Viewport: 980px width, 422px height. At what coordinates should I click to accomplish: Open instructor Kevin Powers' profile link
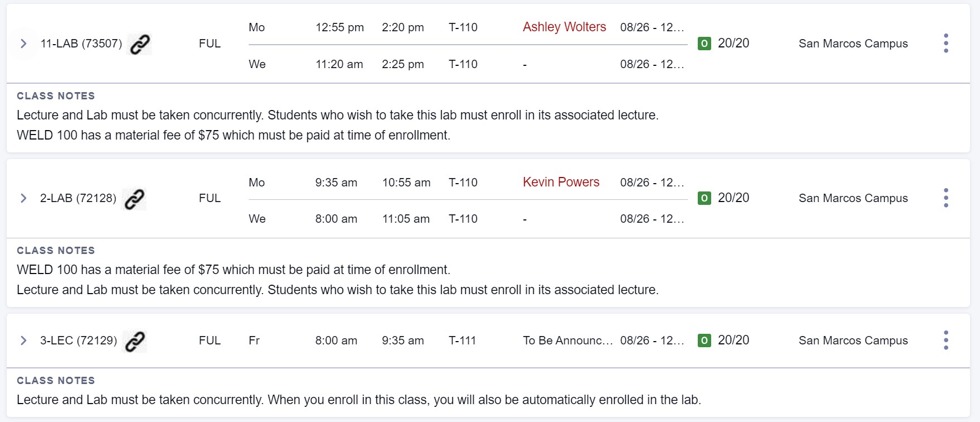pos(561,182)
